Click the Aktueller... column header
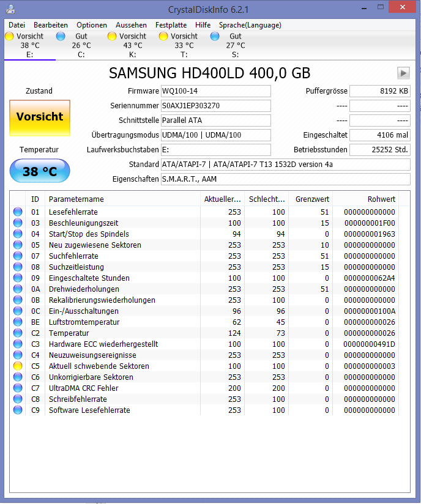Screen dimensions: 421x504 [x=222, y=199]
